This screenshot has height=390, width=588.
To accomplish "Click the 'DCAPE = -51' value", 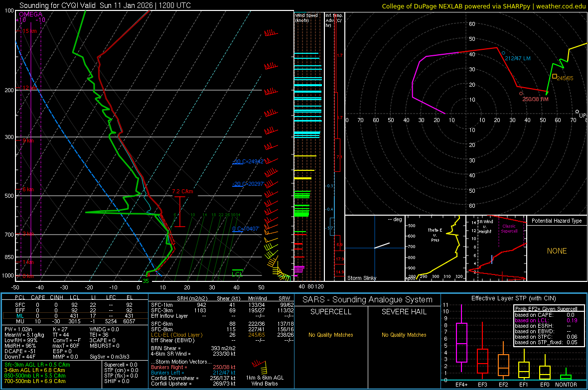I will click(19, 351).
